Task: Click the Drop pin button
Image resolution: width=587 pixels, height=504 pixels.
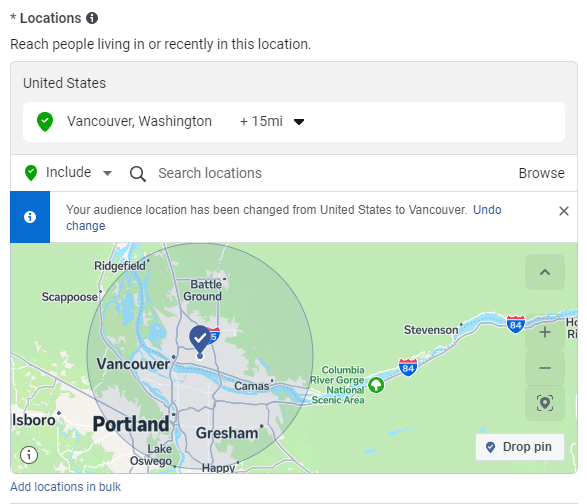Action: click(x=520, y=447)
